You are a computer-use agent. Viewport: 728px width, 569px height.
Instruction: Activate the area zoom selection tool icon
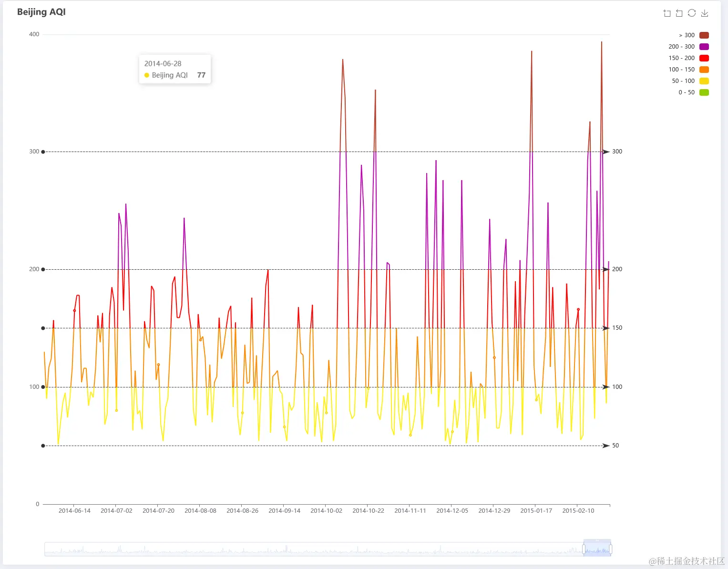[667, 13]
